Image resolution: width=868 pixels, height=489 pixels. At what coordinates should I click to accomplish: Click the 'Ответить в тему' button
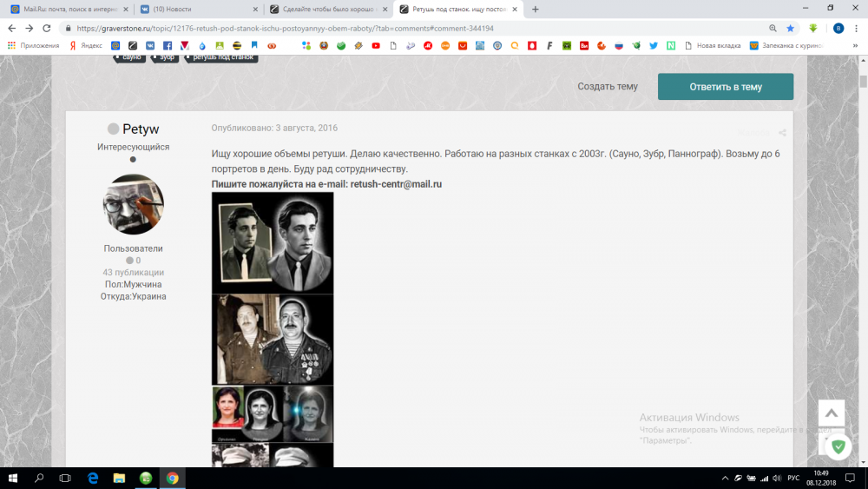click(726, 87)
